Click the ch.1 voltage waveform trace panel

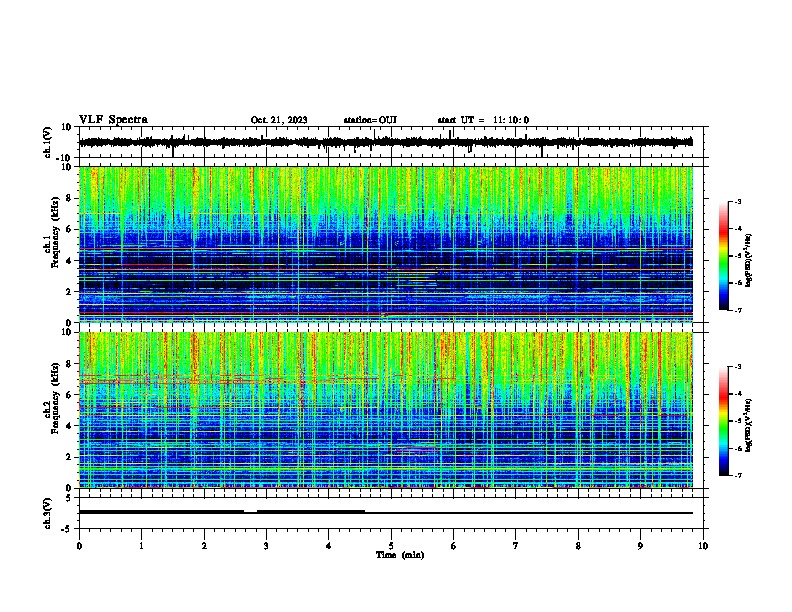click(x=391, y=142)
